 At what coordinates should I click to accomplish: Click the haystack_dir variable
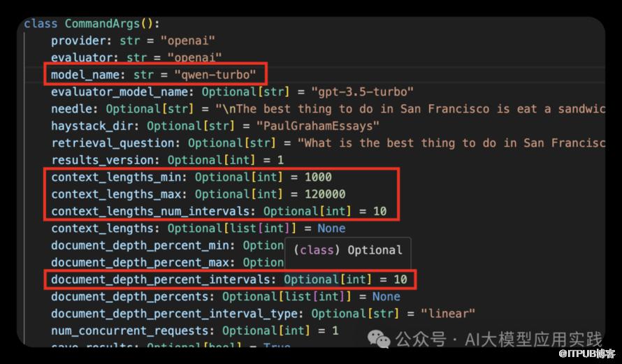pyautogui.click(x=92, y=126)
